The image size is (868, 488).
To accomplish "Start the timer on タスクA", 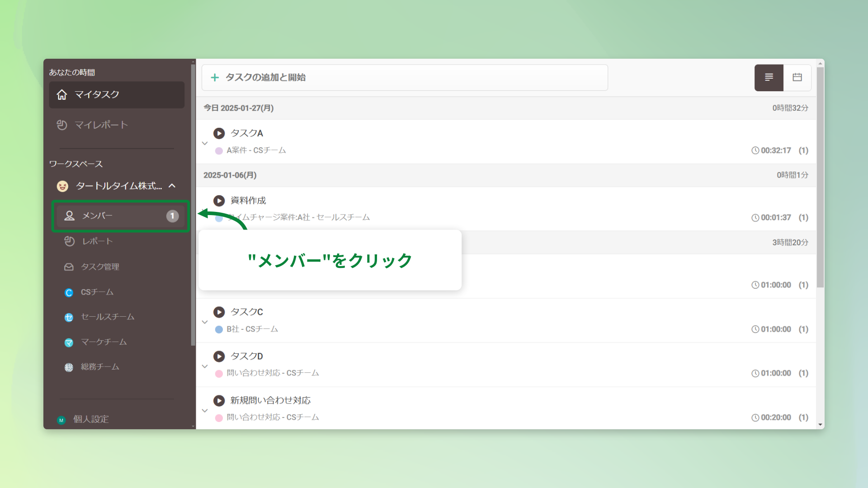I will (219, 133).
